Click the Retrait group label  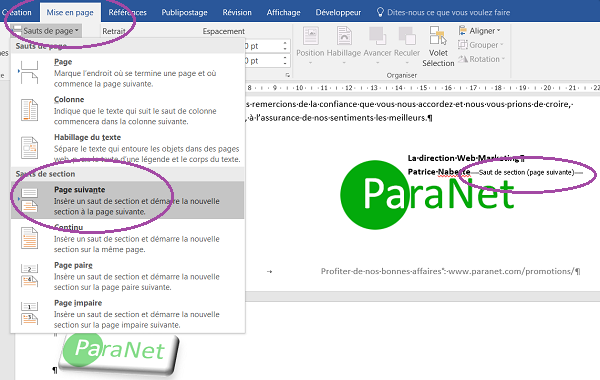[114, 31]
